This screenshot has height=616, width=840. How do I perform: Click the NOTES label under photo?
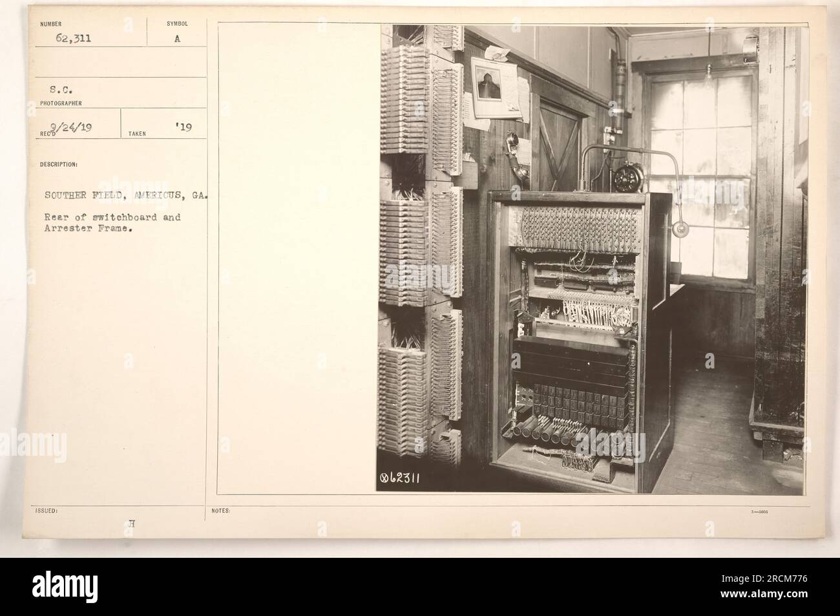[220, 510]
